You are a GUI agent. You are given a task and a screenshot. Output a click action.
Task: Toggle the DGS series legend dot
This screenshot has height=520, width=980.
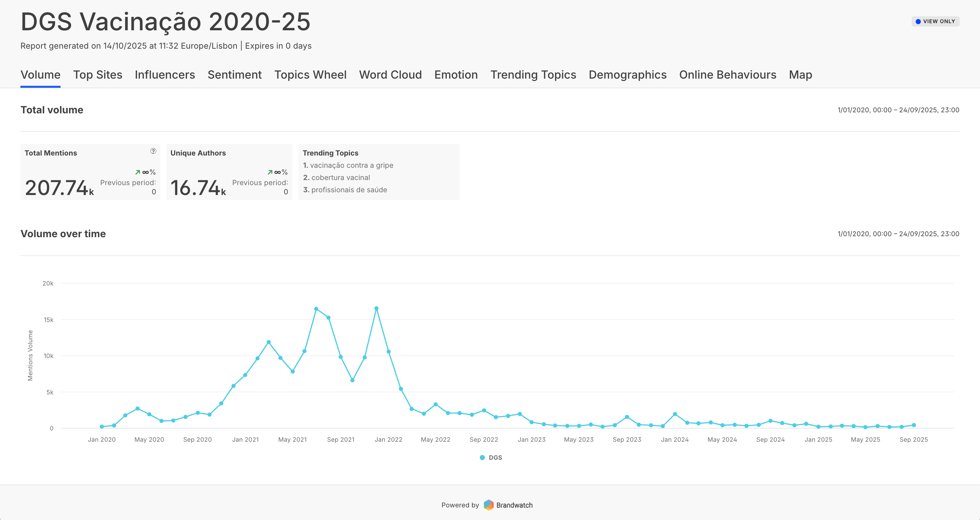coord(482,458)
